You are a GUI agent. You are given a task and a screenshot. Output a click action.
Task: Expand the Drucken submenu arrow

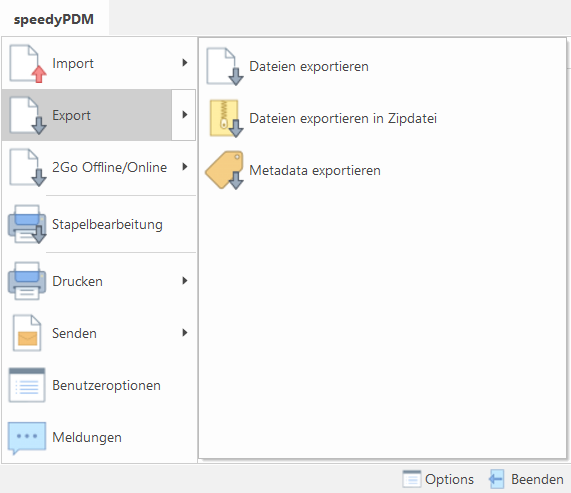(x=185, y=281)
